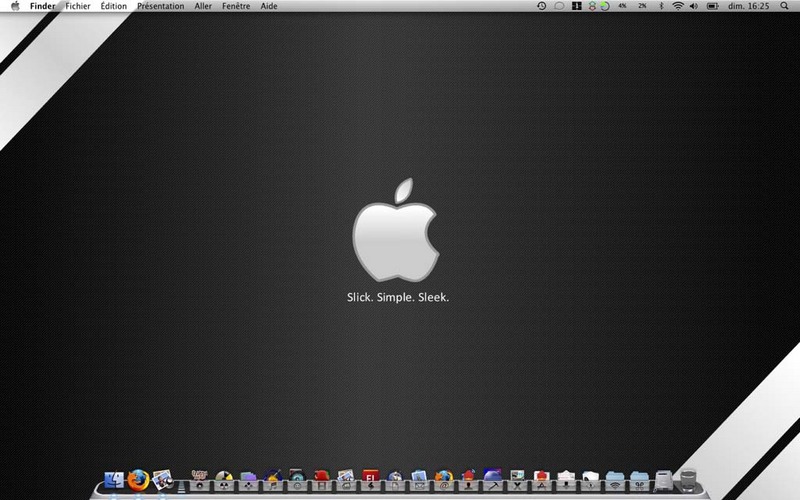Open the Fichier menu
Screen dimensions: 800x500
coord(77,6)
